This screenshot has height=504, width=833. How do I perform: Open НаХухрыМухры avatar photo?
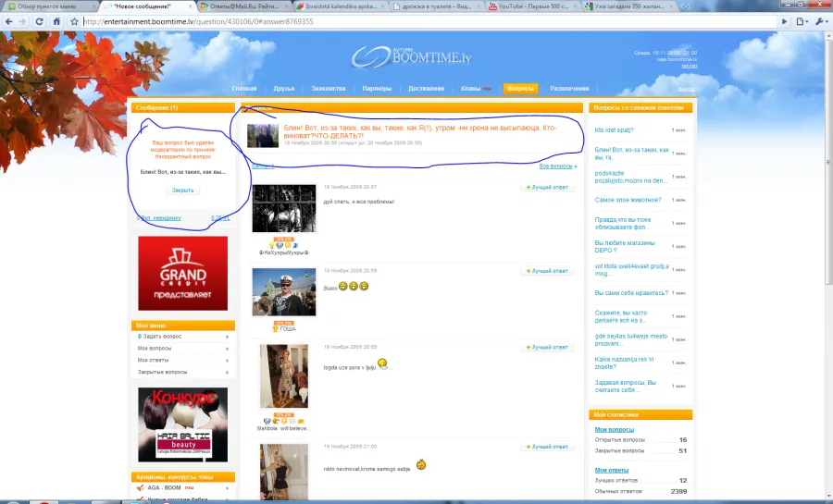pos(284,208)
